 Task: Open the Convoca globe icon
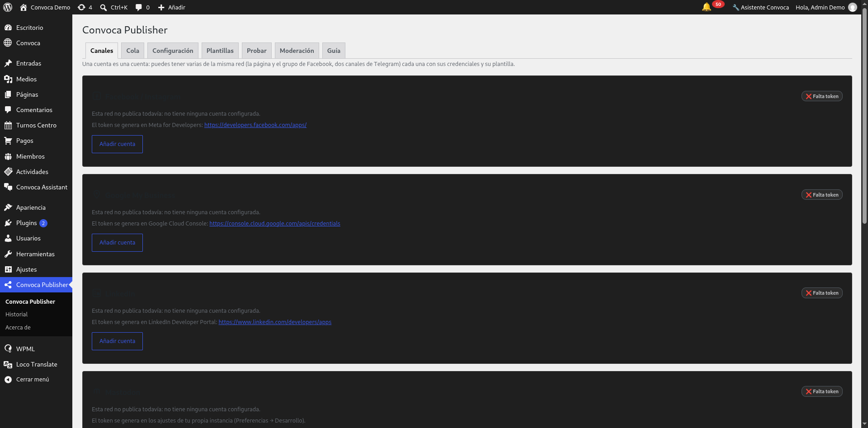8,43
